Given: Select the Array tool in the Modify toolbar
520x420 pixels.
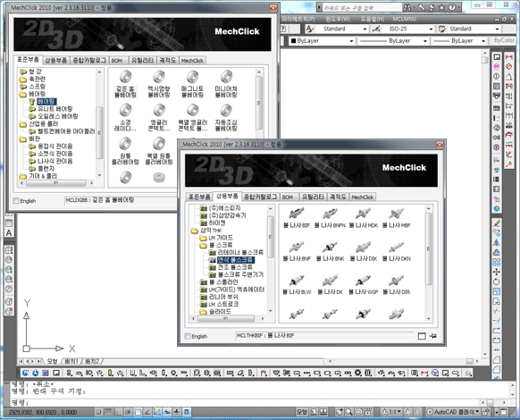Looking at the screenshot, I should click(497, 262).
